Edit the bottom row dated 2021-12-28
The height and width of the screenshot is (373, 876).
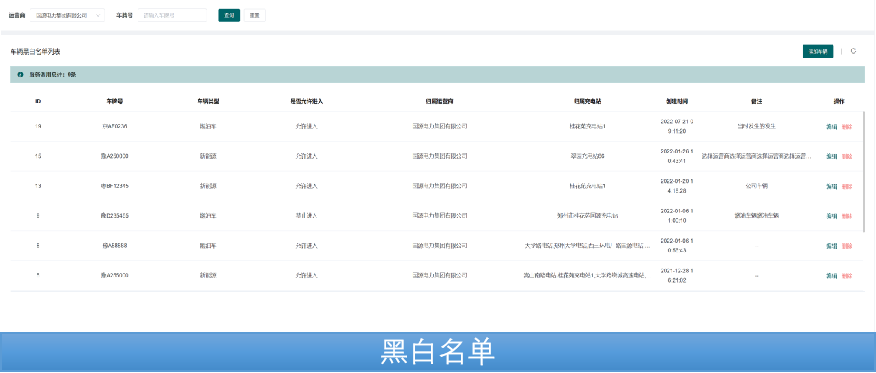(831, 275)
